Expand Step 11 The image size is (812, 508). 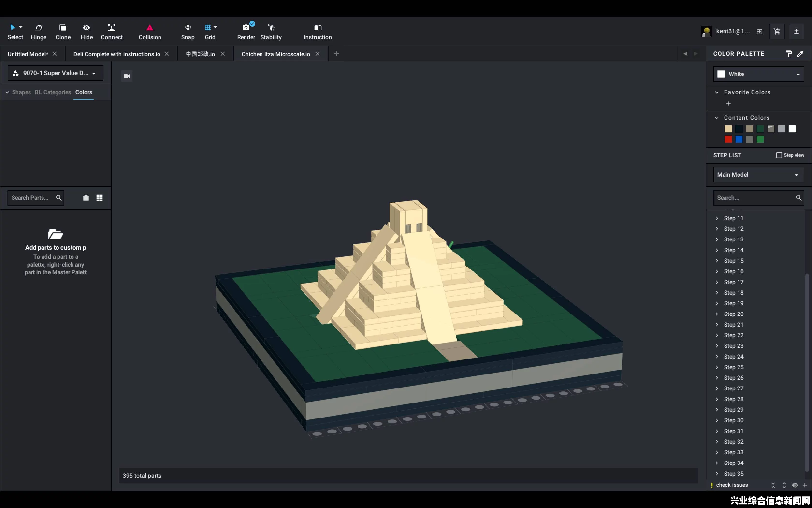coord(717,218)
